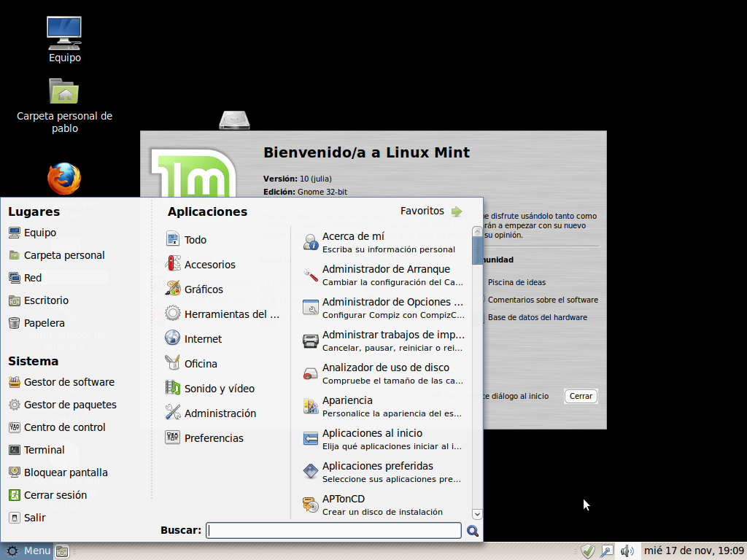Switch to Favoritos view
Image resolution: width=747 pixels, height=560 pixels.
point(431,211)
